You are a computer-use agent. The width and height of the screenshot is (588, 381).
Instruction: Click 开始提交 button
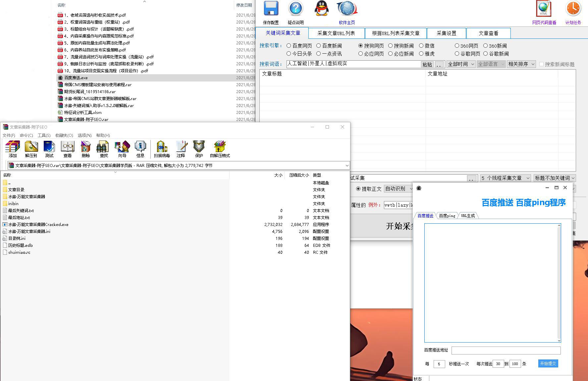click(x=548, y=363)
